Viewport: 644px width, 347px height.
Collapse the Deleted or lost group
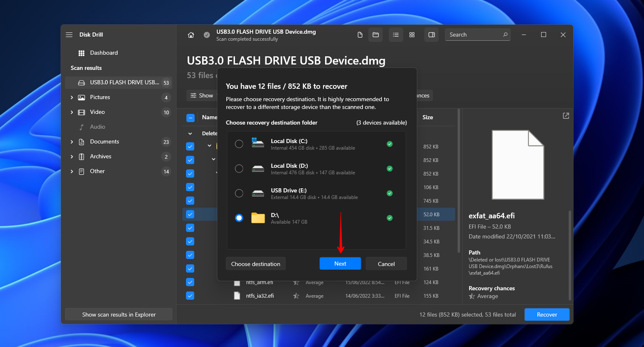tap(190, 134)
